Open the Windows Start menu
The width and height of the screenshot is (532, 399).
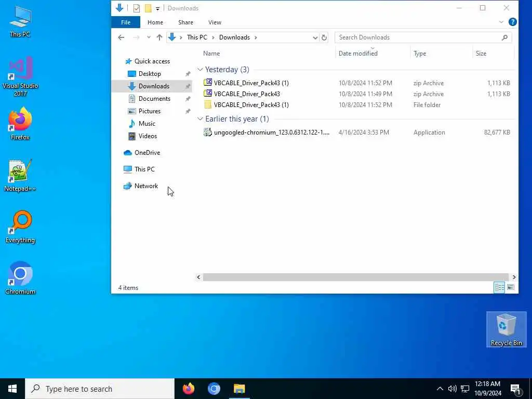(12, 389)
